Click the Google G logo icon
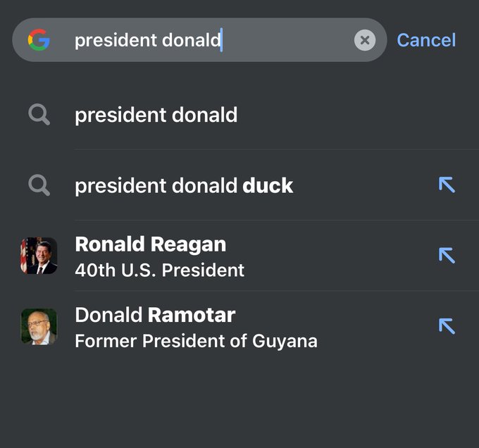479x448 pixels. pyautogui.click(x=39, y=39)
